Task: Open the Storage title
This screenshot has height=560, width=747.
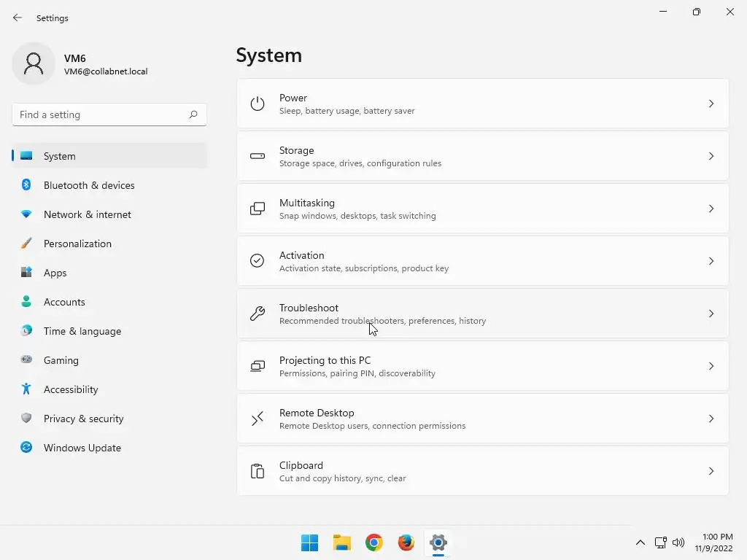Action: click(296, 150)
